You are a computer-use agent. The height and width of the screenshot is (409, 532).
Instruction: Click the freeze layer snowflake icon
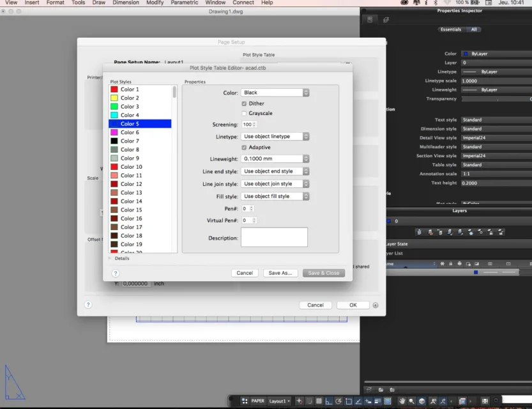(442, 263)
